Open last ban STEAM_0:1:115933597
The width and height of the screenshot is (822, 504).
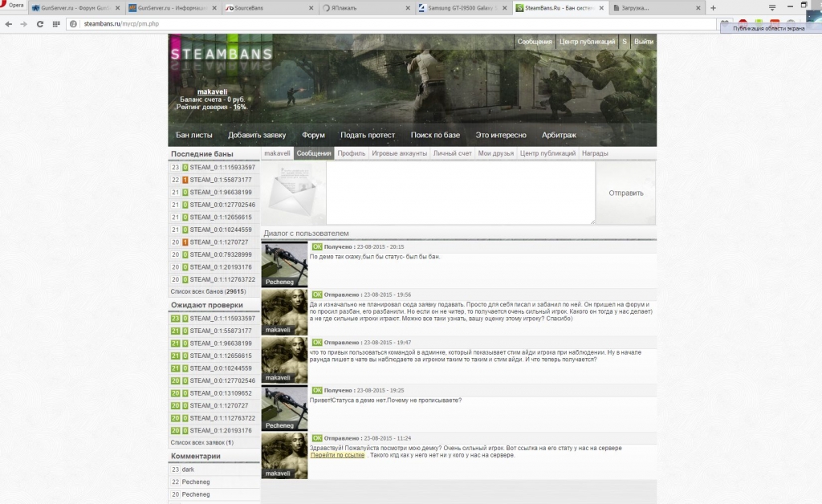click(x=222, y=168)
